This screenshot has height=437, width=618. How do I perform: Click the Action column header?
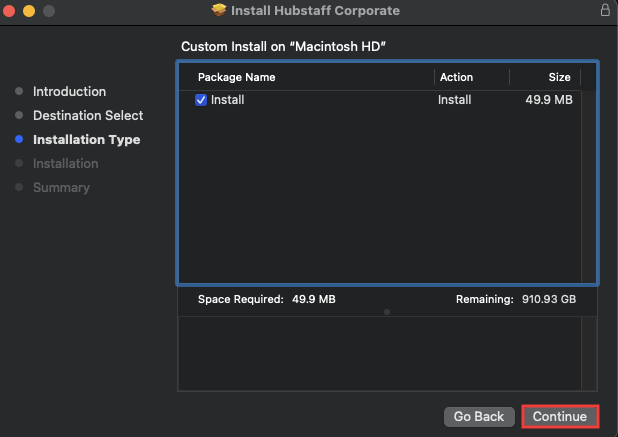tap(456, 77)
